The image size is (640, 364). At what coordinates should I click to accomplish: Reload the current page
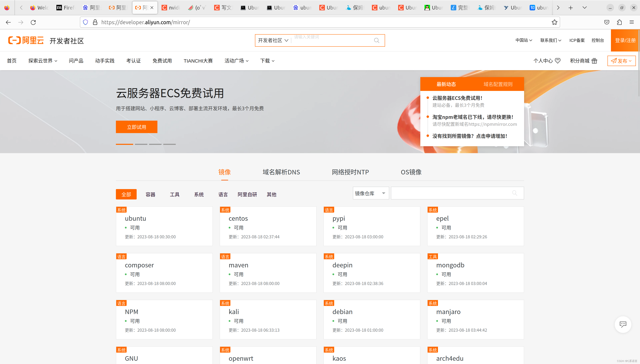point(33,22)
